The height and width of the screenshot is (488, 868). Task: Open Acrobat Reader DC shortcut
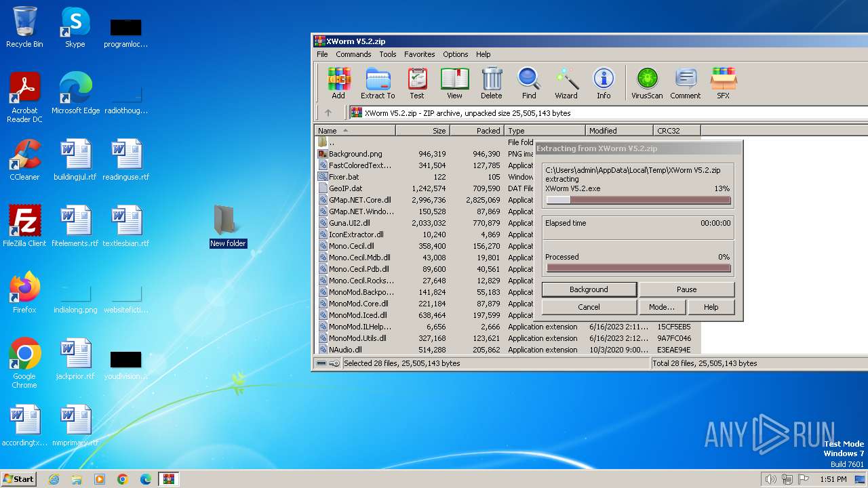coord(24,98)
